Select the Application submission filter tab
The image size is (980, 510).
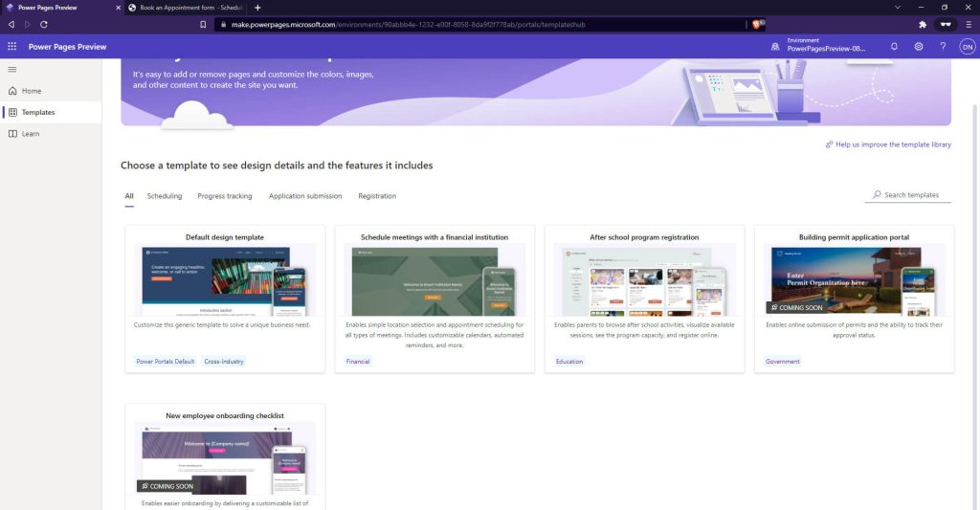click(305, 196)
